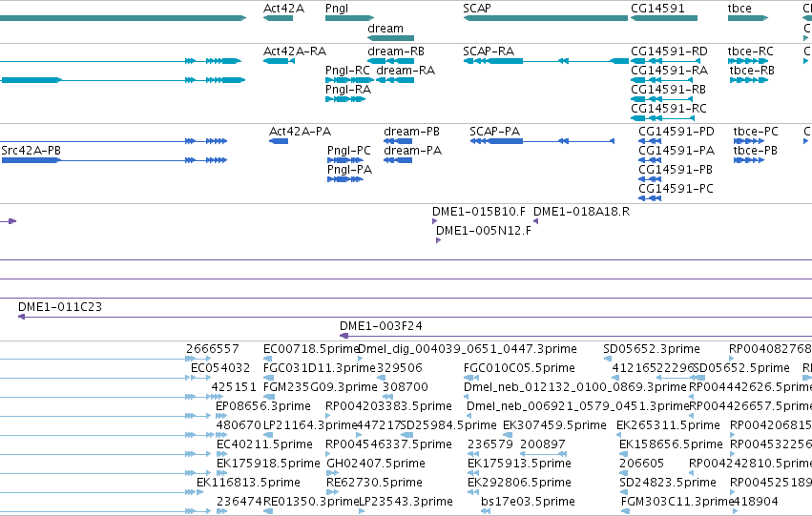This screenshot has height=516, width=812.
Task: Click the tbce-PC protein label
Action: point(756,132)
